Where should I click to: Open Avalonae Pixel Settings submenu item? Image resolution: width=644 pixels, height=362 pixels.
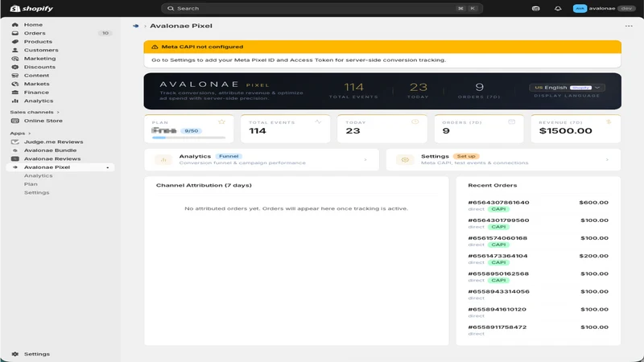36,192
